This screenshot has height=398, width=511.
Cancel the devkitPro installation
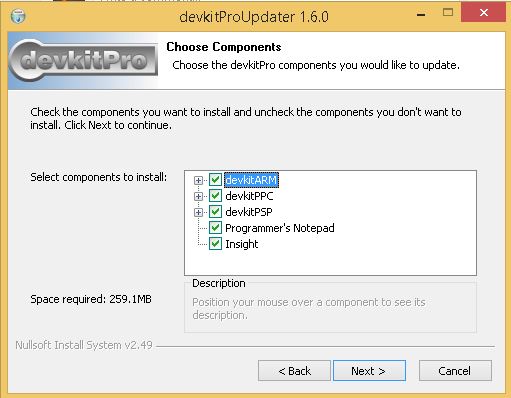[455, 371]
